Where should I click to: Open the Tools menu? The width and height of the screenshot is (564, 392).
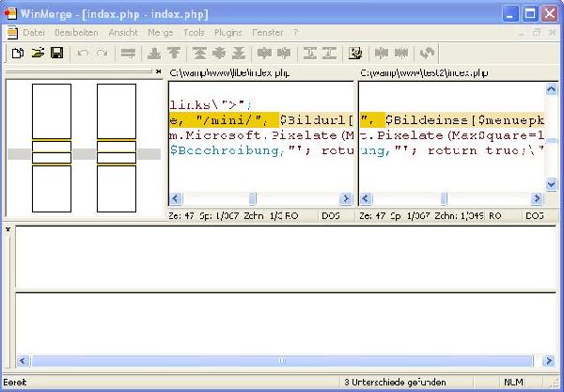(194, 33)
